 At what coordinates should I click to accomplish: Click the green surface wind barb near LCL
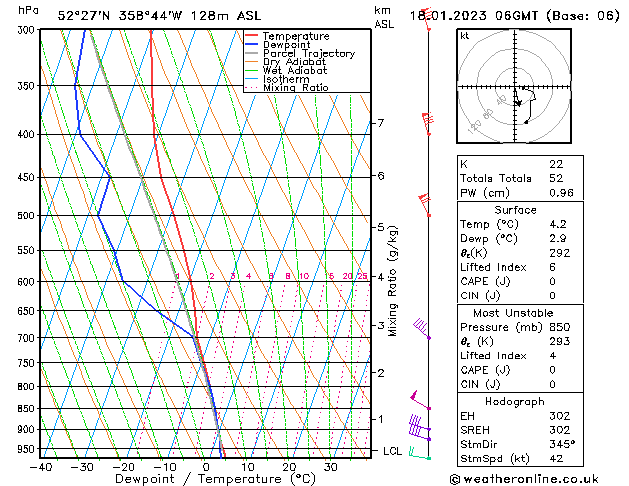coord(420,453)
